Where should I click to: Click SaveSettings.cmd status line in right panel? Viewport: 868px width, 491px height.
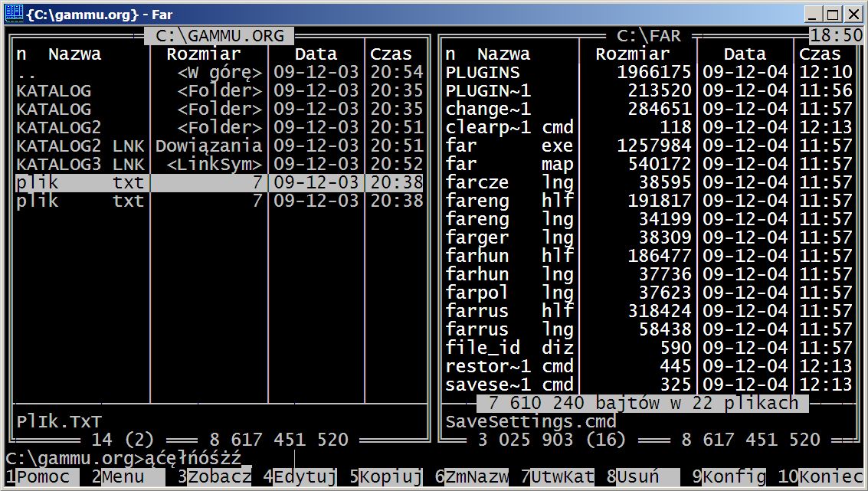(x=531, y=422)
